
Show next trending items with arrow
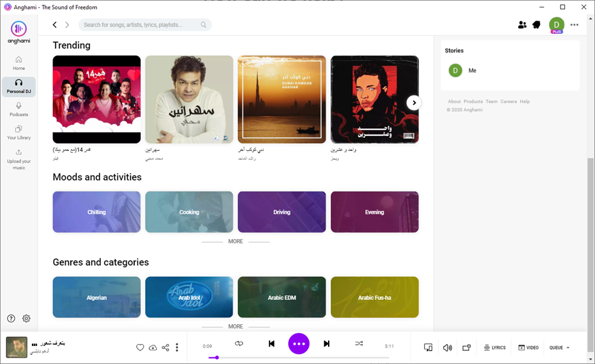pos(414,103)
